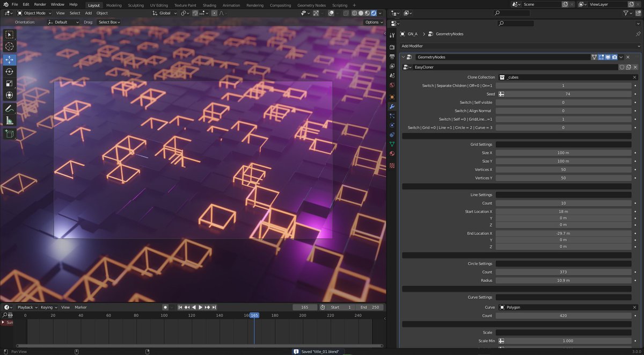Select the Move tool in the viewport toolbar

point(9,60)
